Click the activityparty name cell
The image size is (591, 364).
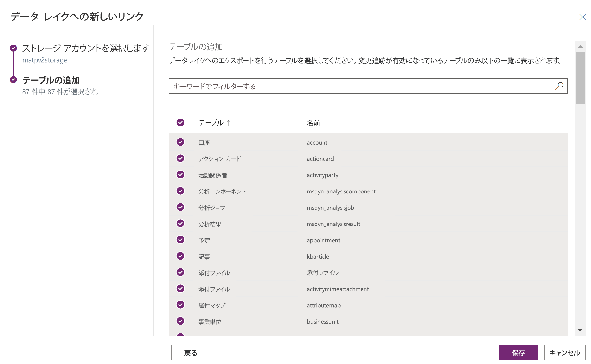[x=323, y=175]
